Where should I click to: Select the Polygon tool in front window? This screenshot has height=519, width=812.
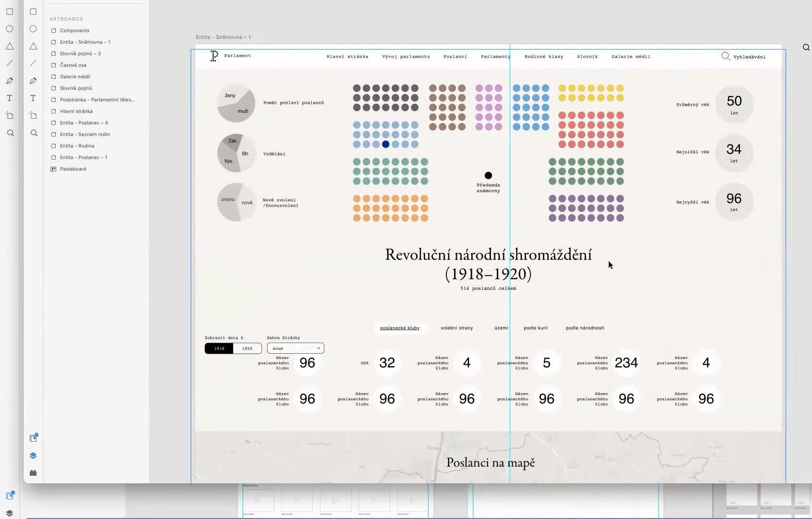point(33,46)
